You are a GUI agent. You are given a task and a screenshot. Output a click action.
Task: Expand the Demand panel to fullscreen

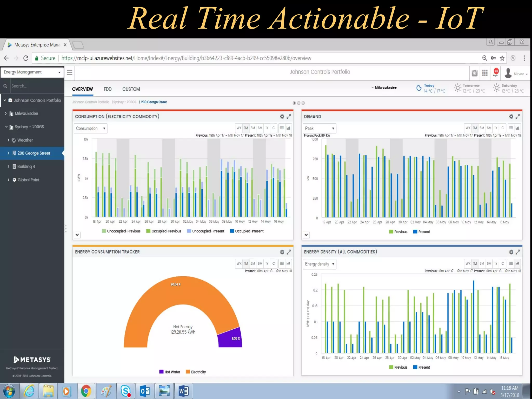(x=518, y=117)
